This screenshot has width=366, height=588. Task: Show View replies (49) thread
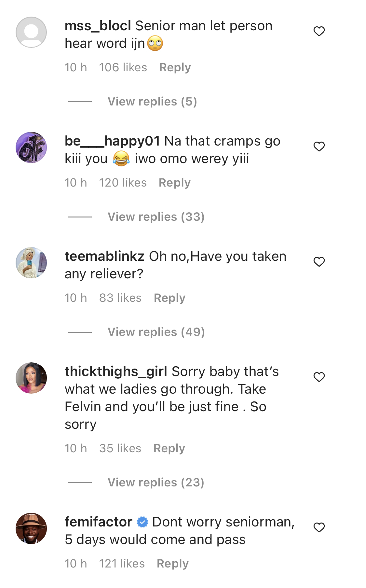tap(156, 332)
